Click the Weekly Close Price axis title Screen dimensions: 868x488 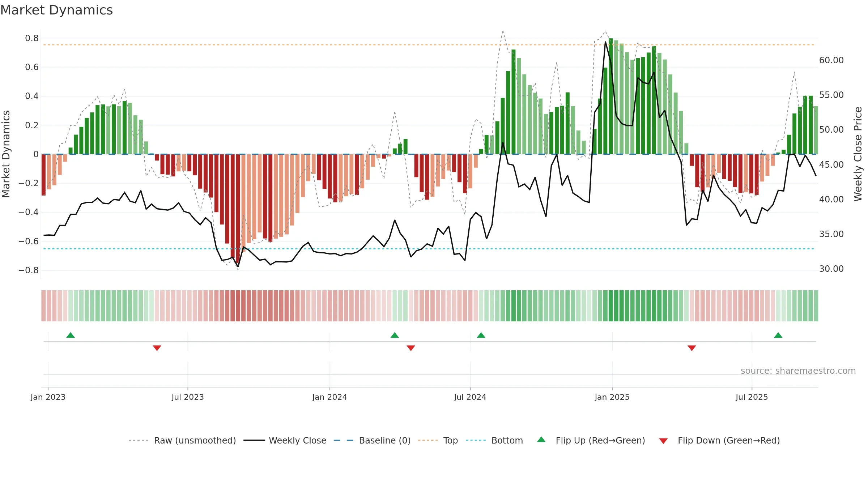tap(858, 154)
